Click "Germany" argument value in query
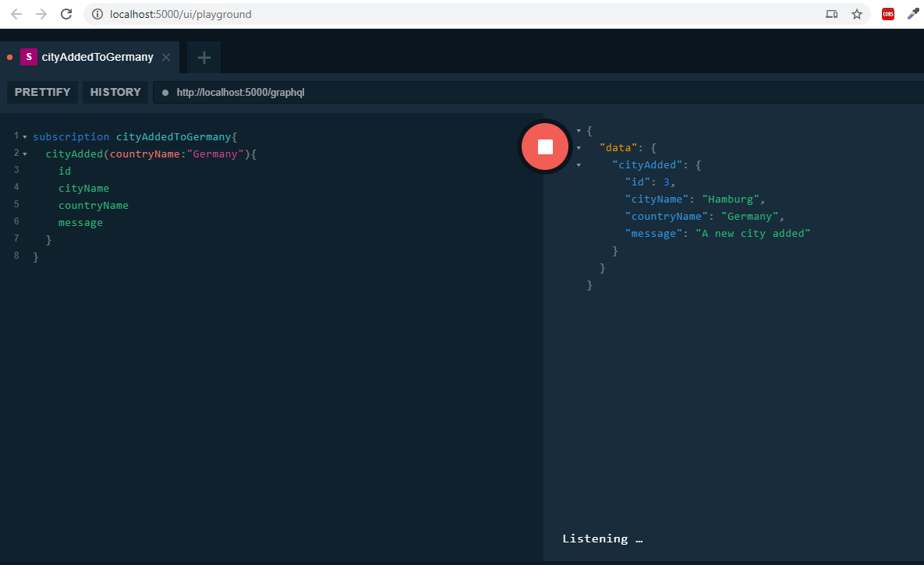This screenshot has height=565, width=924. tap(215, 154)
